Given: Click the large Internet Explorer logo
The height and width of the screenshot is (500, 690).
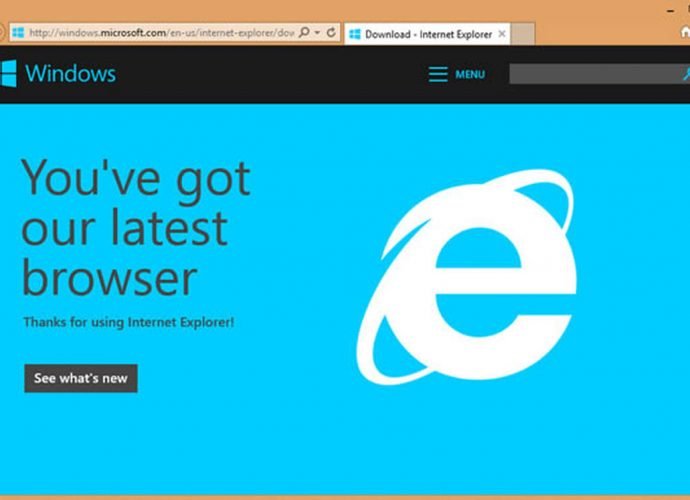Looking at the screenshot, I should (466, 276).
